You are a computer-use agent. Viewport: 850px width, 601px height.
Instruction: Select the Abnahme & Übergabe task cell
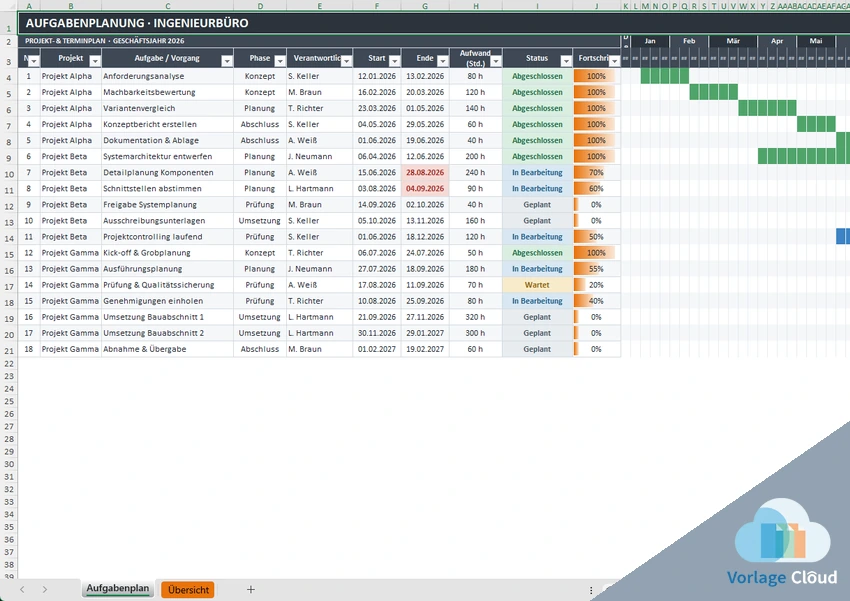168,350
